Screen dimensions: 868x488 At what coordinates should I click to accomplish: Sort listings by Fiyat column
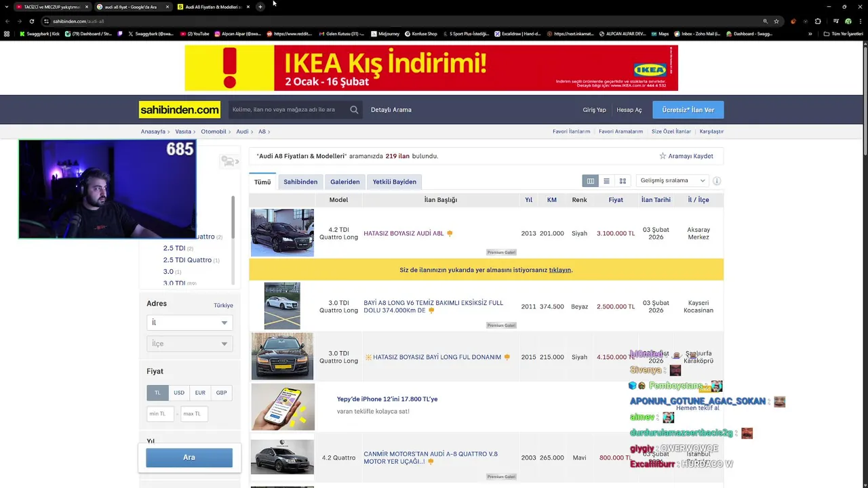(x=616, y=200)
